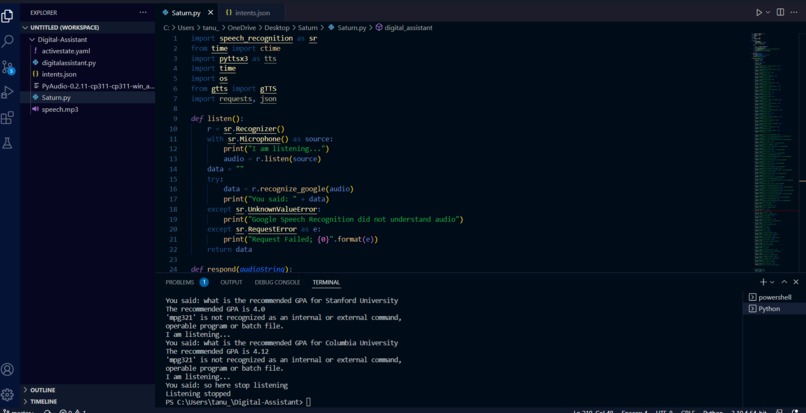Image resolution: width=806 pixels, height=413 pixels.
Task: Close the terminal panel
Action: tap(796, 282)
